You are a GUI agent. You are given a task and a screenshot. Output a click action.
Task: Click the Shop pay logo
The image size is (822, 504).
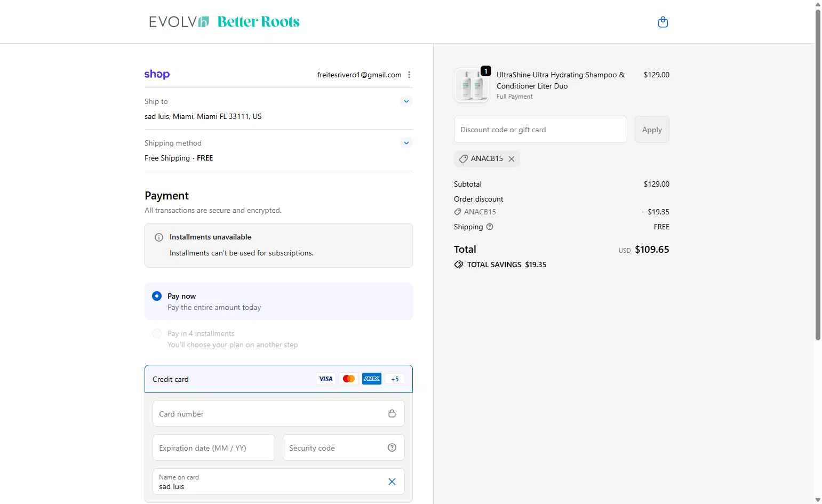tap(157, 75)
